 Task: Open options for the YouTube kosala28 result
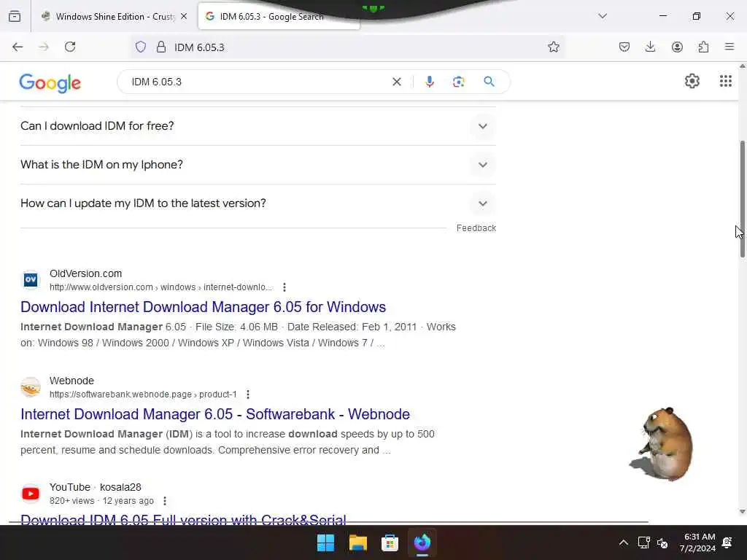(x=165, y=501)
